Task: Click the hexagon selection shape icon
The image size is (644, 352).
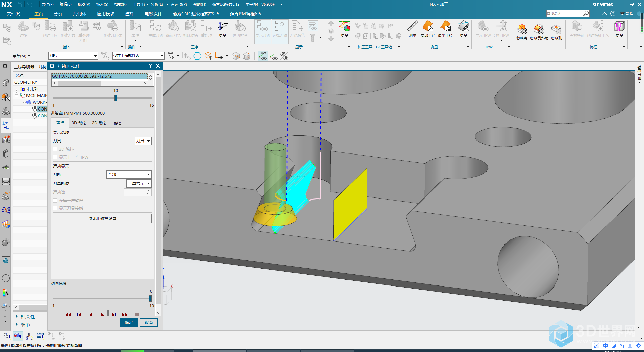Action: tap(197, 56)
